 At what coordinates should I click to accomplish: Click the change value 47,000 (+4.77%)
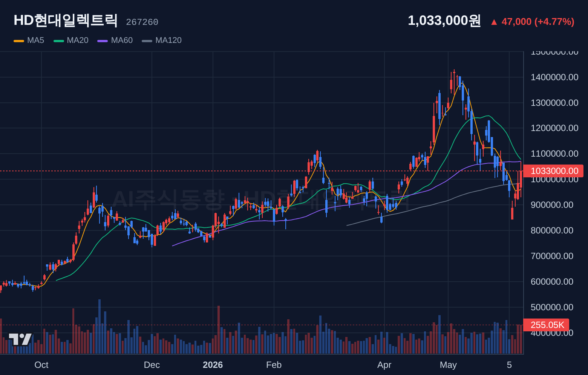(x=538, y=22)
